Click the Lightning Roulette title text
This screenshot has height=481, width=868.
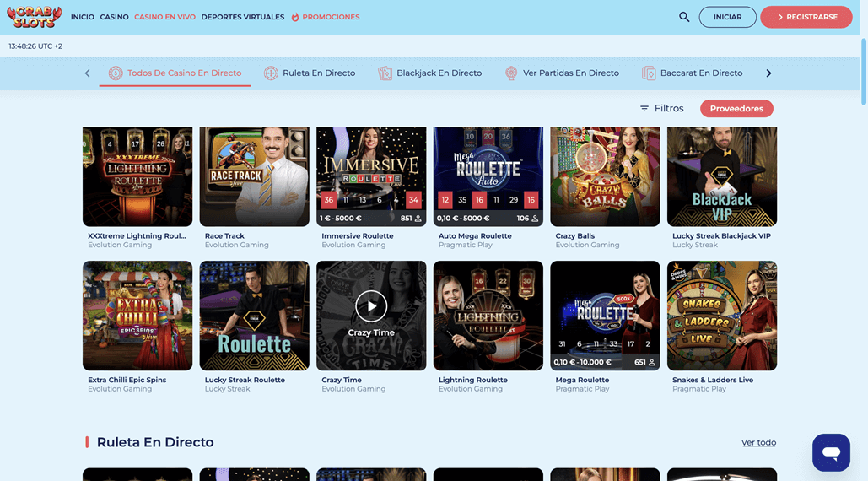[472, 380]
